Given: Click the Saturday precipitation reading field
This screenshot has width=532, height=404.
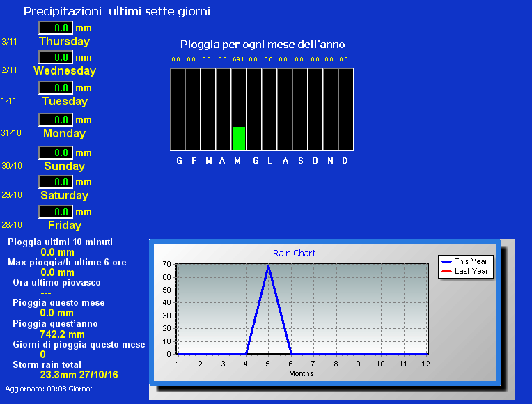Looking at the screenshot, I should coord(56,182).
